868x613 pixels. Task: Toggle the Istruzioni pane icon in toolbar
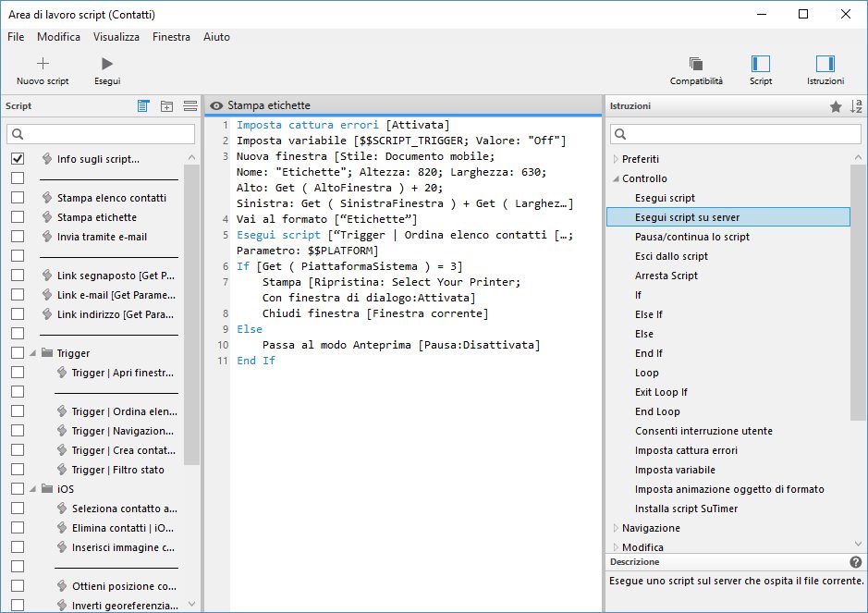[825, 64]
